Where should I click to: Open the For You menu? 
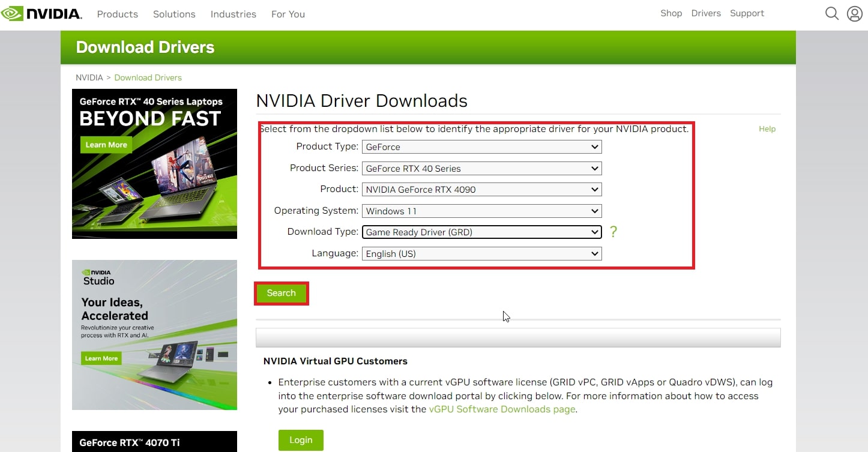pyautogui.click(x=288, y=14)
